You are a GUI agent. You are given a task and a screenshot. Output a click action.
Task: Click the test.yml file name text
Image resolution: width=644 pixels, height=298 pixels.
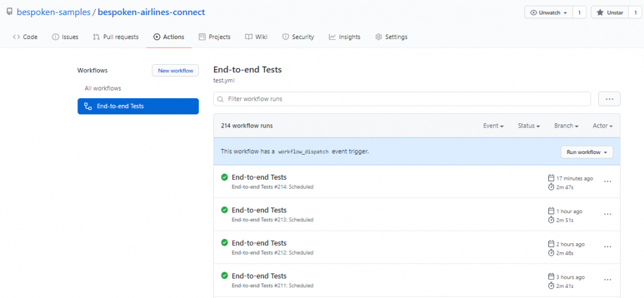(x=224, y=80)
